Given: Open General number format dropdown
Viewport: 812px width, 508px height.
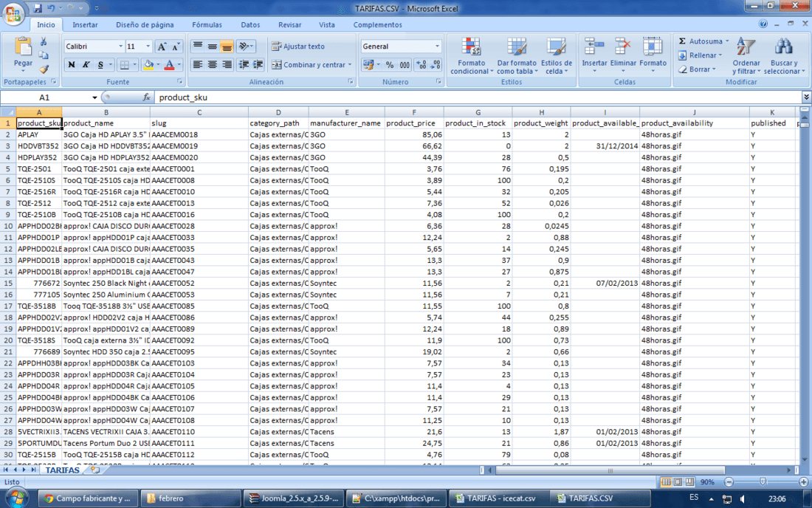Looking at the screenshot, I should 437,47.
